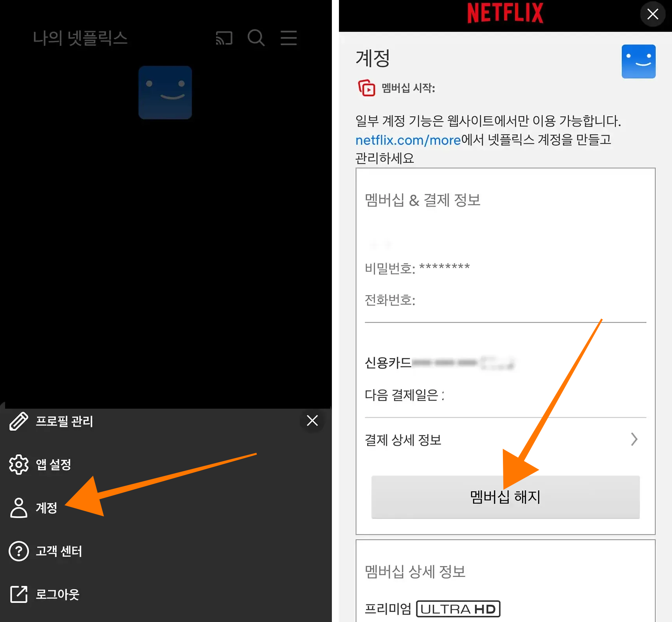Open the hamburger menu icon
Viewport: 672px width, 622px height.
tap(288, 38)
